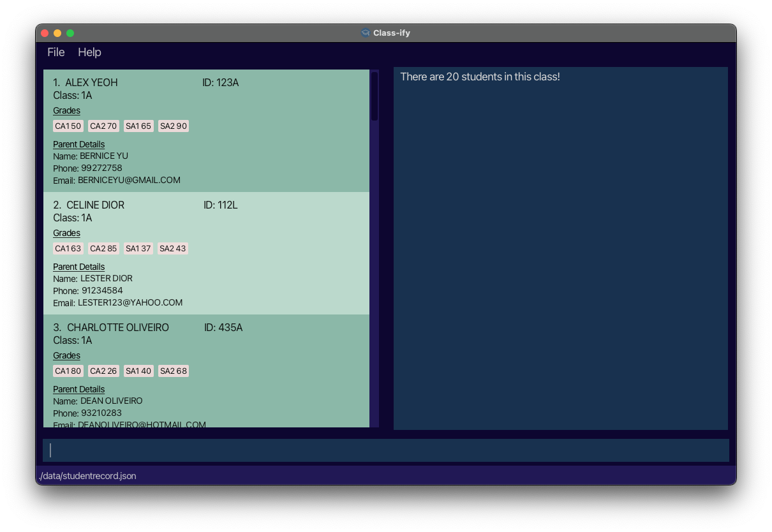Click phone number 91234584
Viewport: 772px width, 532px height.
coord(102,291)
